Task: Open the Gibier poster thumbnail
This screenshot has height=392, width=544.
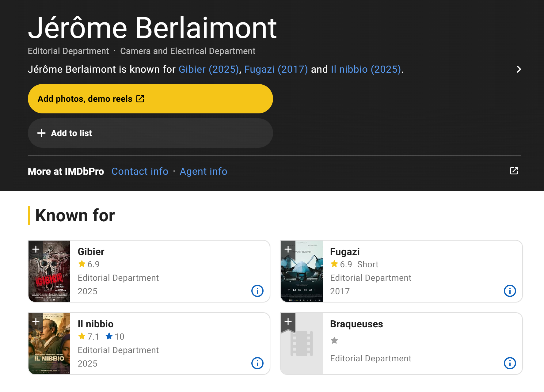Action: click(x=49, y=271)
